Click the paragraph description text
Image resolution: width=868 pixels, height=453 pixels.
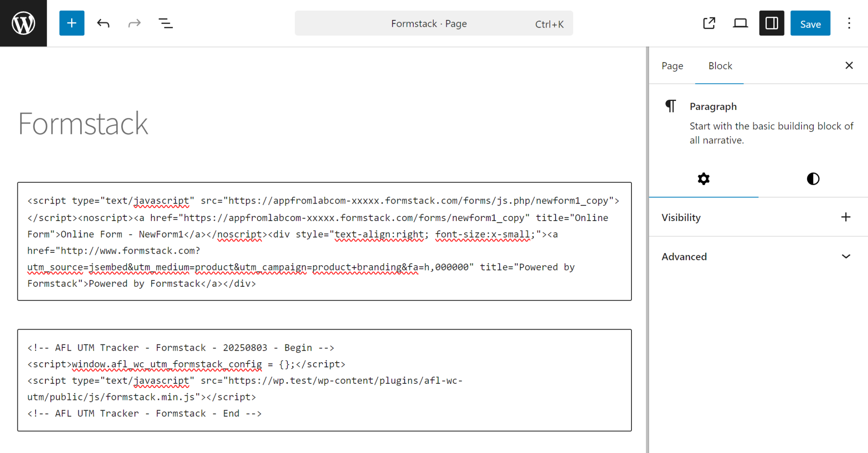coord(771,133)
